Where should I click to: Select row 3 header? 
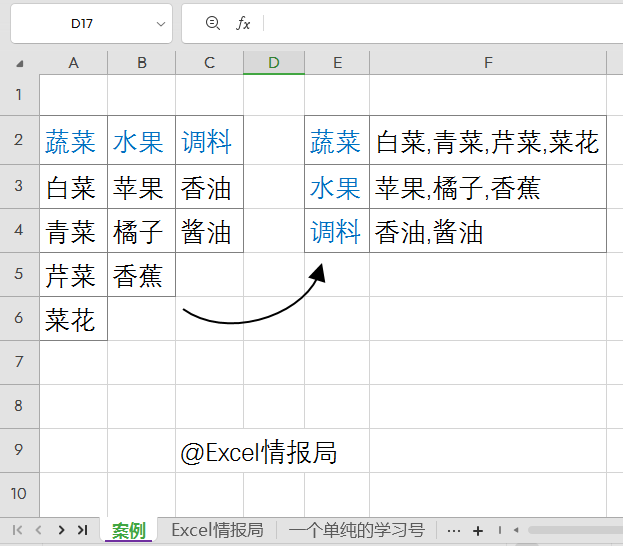pyautogui.click(x=19, y=186)
